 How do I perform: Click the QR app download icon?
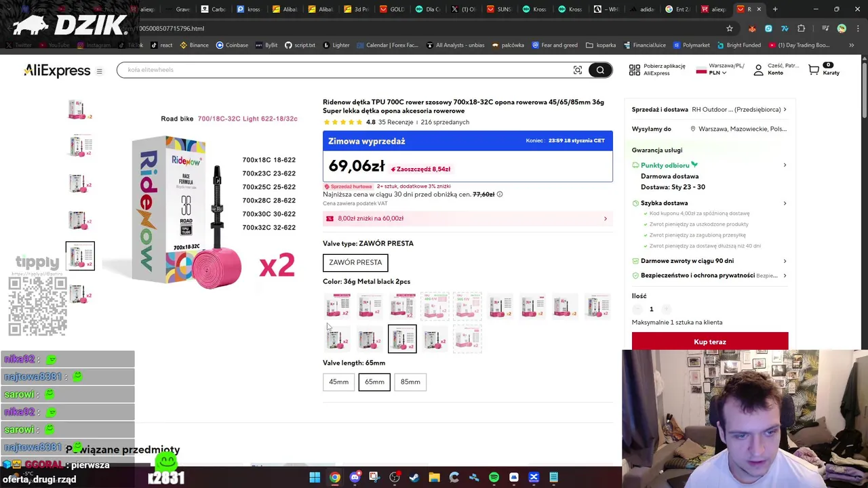click(x=635, y=70)
